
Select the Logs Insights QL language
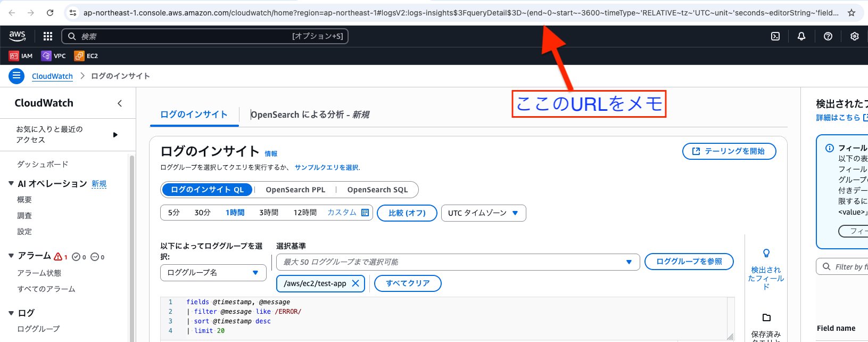pos(207,190)
